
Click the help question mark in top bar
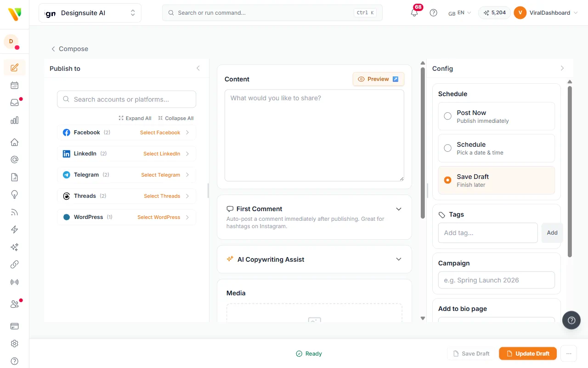coord(433,13)
